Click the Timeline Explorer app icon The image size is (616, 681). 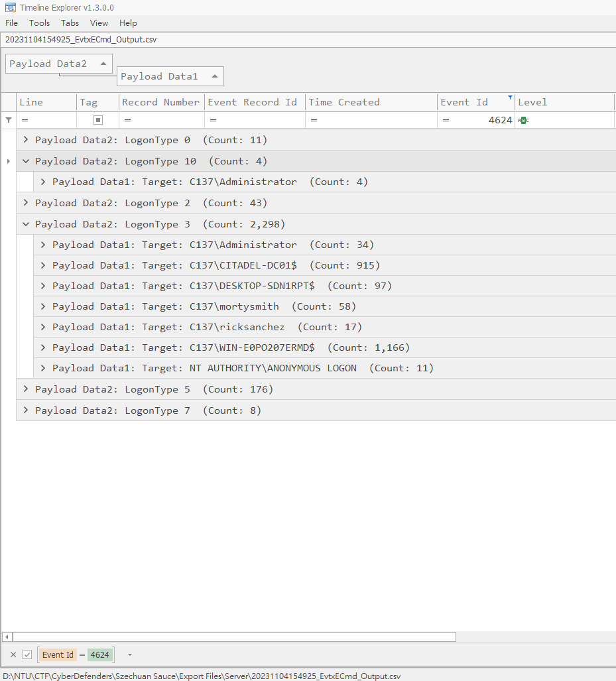tap(10, 7)
